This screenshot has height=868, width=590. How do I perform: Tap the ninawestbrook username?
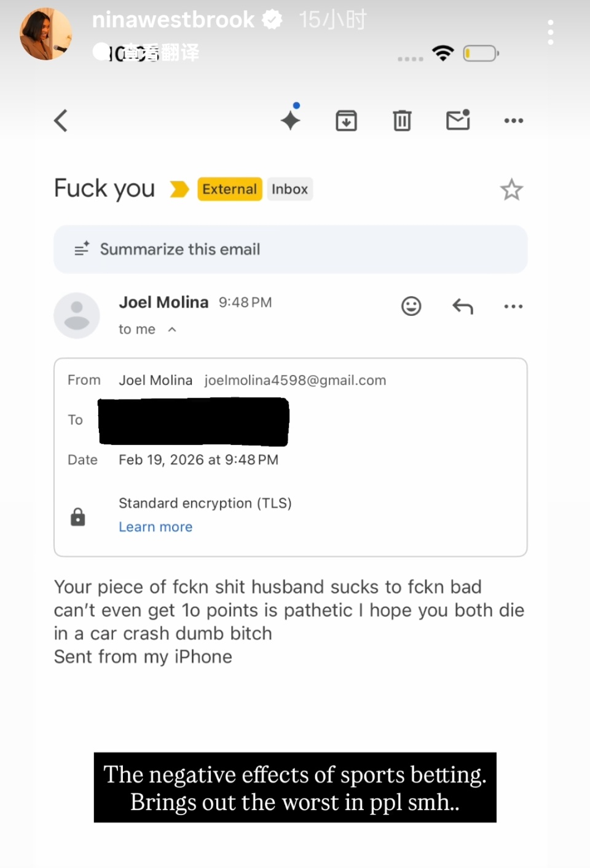pyautogui.click(x=173, y=20)
